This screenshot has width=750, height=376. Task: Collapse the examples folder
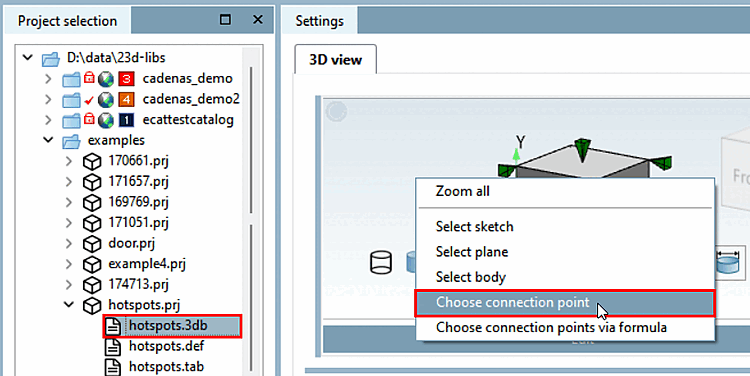click(x=48, y=141)
